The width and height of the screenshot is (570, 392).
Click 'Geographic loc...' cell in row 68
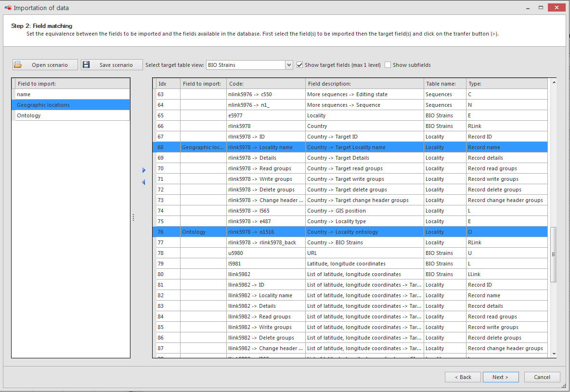(203, 147)
